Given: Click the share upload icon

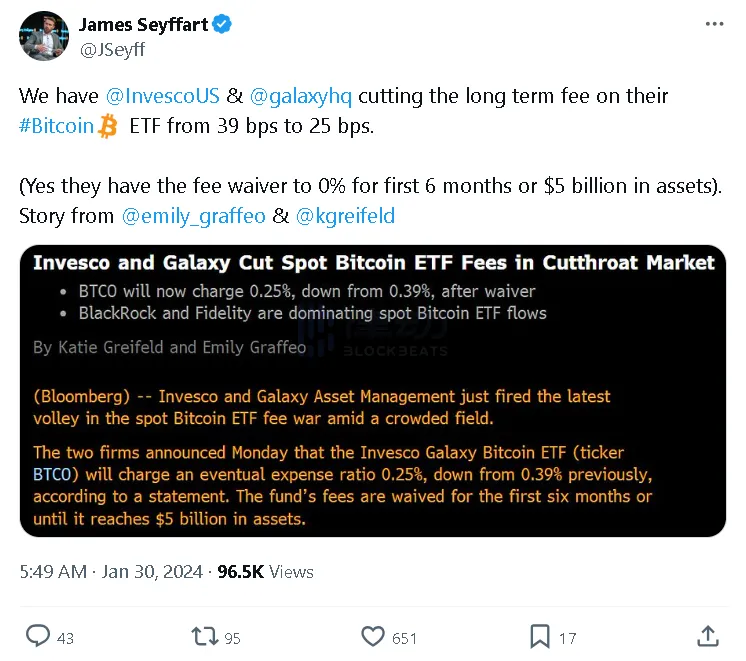Looking at the screenshot, I should (707, 636).
